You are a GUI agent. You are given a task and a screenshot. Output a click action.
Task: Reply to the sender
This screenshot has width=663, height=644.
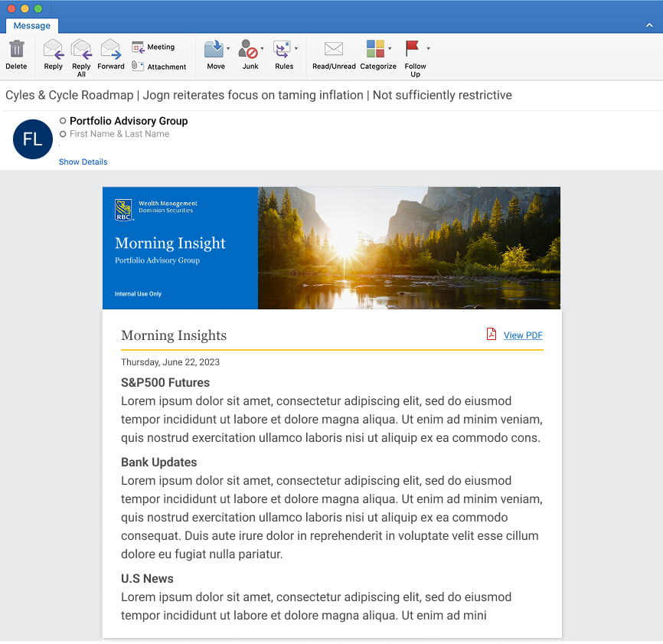(53, 52)
